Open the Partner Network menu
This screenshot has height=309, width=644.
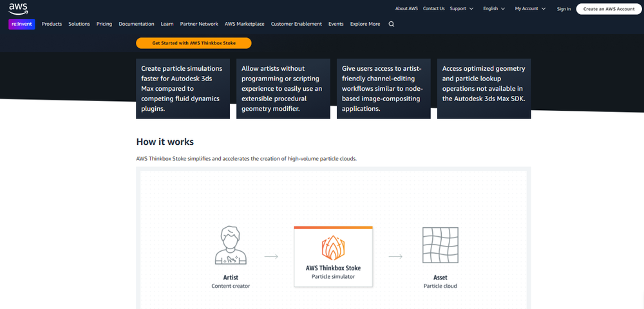coord(199,24)
